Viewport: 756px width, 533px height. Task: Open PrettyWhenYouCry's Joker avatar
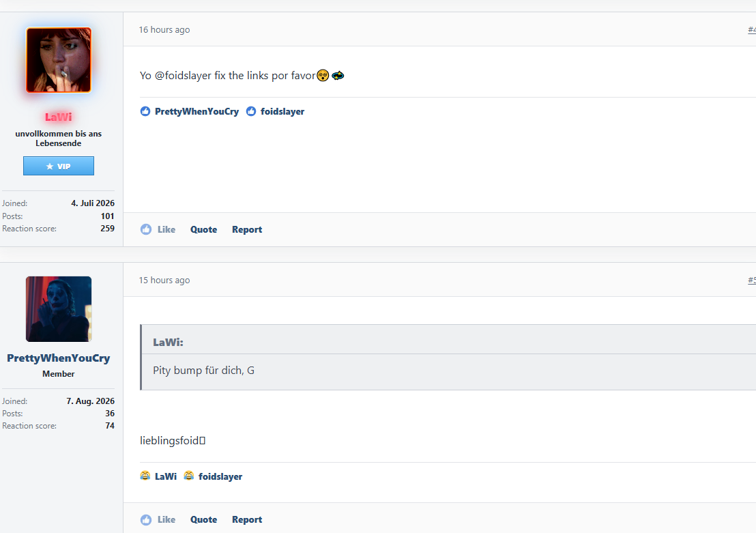[x=59, y=308]
